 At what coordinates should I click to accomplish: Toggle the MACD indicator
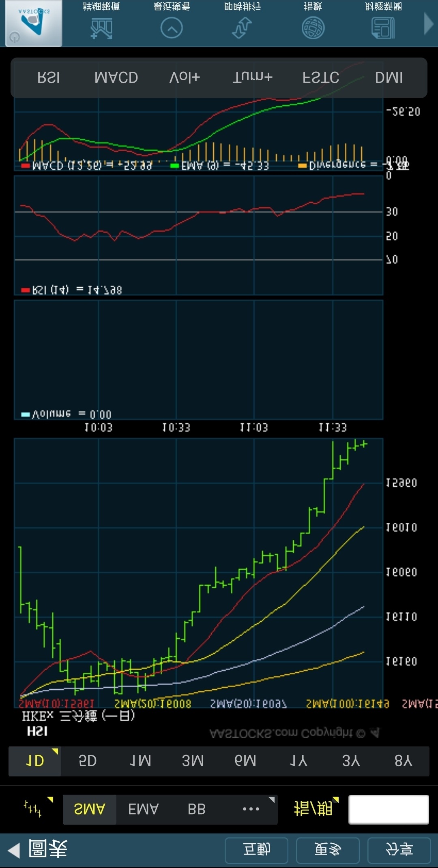pyautogui.click(x=116, y=77)
